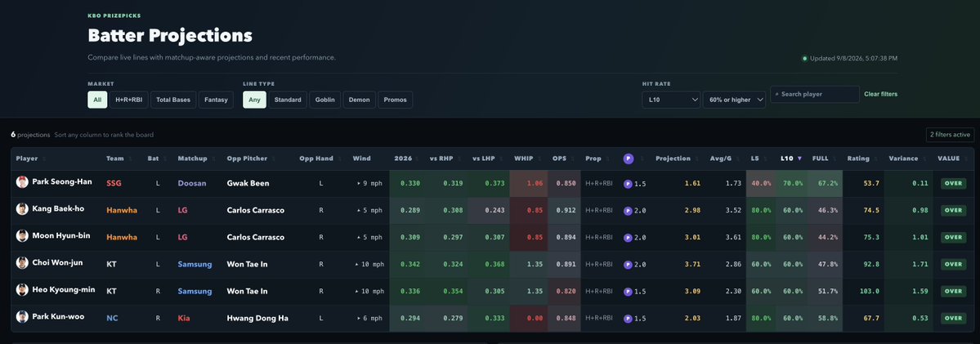The height and width of the screenshot is (344, 980).
Task: Click OVER badge in Park Kun-woo row
Action: pyautogui.click(x=953, y=318)
